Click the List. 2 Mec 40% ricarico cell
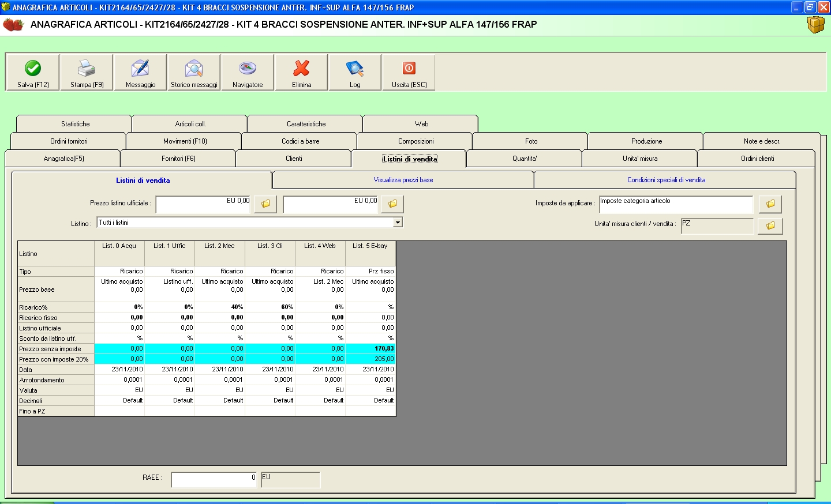 coord(220,307)
